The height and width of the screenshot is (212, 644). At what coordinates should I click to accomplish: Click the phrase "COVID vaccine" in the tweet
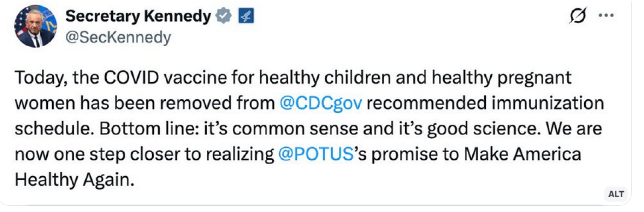[x=165, y=77]
